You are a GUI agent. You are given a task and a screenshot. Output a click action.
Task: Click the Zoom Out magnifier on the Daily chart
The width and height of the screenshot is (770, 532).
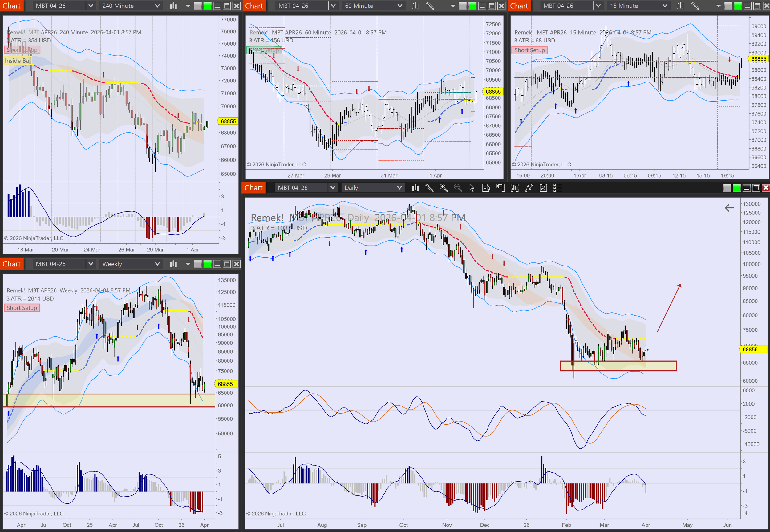(x=458, y=188)
